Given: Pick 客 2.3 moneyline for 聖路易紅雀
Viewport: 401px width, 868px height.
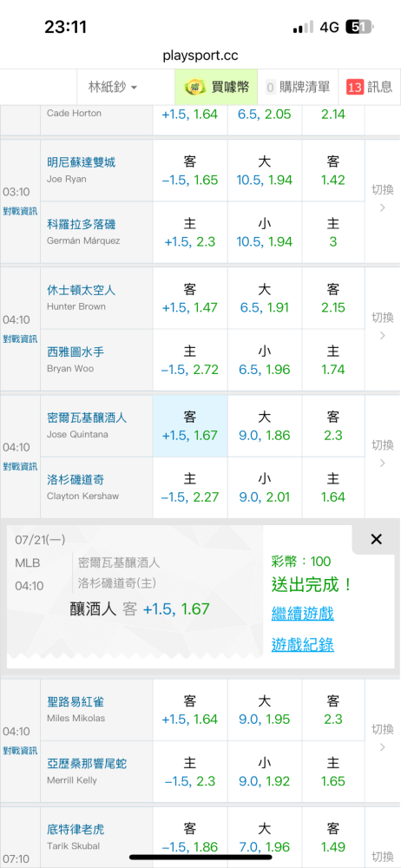Looking at the screenshot, I should [x=333, y=710].
